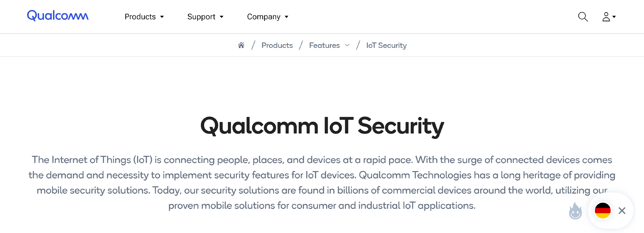Expand the account dropdown arrow

point(614,17)
